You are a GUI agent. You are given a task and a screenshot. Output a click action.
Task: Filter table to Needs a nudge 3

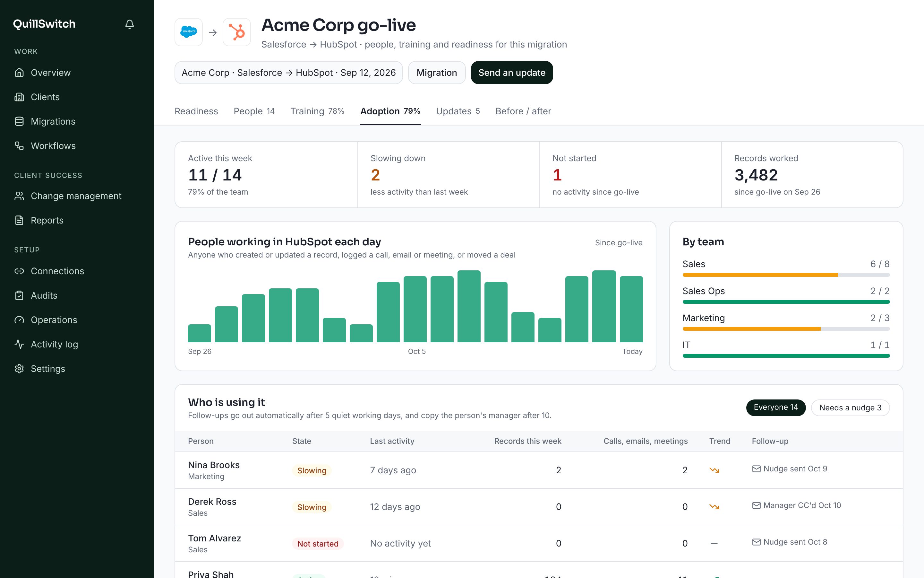click(x=850, y=408)
